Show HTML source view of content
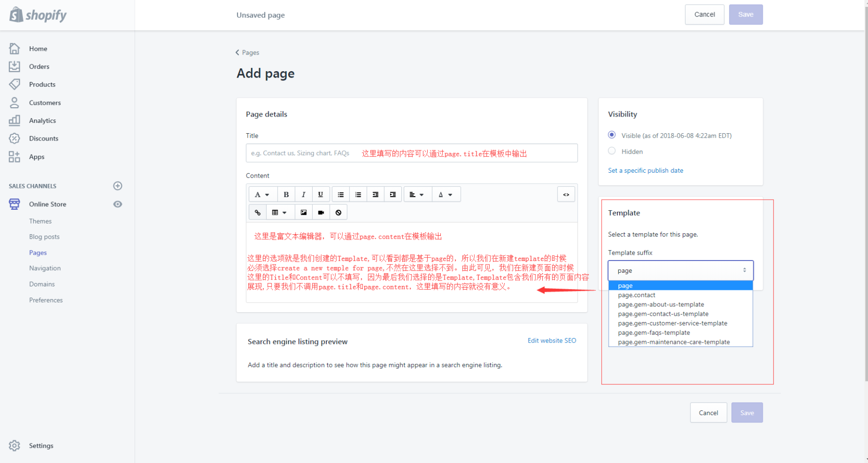Viewport: 868px width, 463px height. (x=566, y=194)
